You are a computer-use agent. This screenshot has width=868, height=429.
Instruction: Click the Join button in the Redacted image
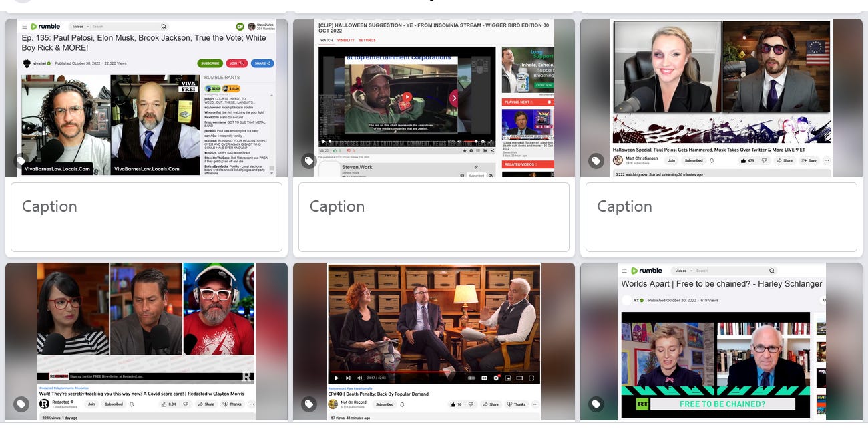(x=91, y=404)
